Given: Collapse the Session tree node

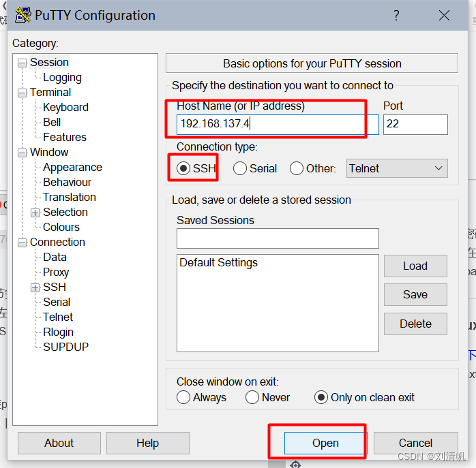Looking at the screenshot, I should [22, 63].
